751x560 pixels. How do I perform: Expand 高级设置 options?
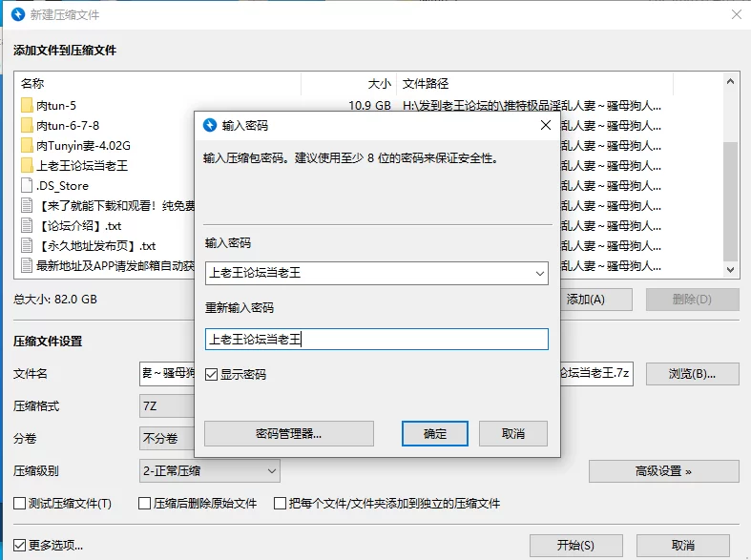(664, 471)
